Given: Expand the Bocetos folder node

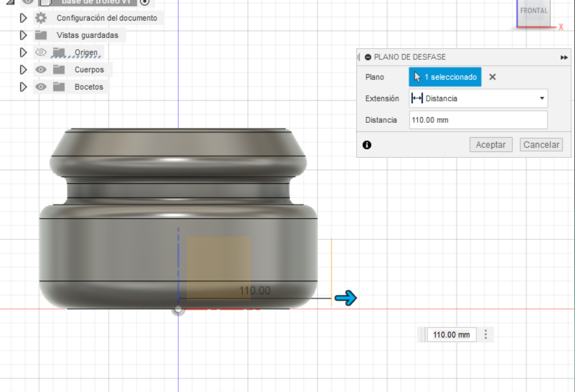Looking at the screenshot, I should 23,87.
